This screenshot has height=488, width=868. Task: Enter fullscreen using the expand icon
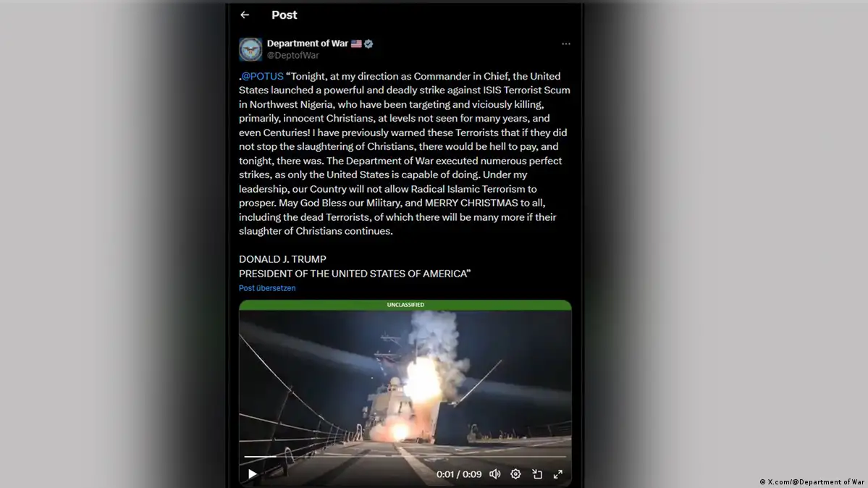point(558,474)
